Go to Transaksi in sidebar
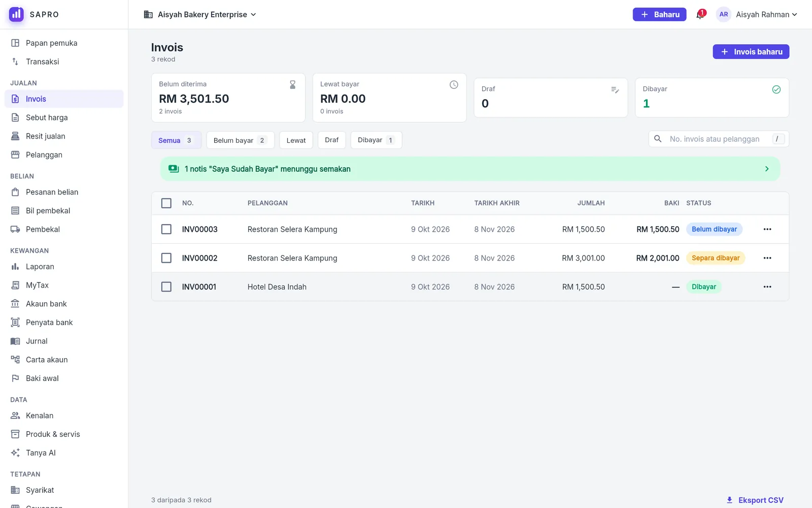The width and height of the screenshot is (812, 508). 64,61
